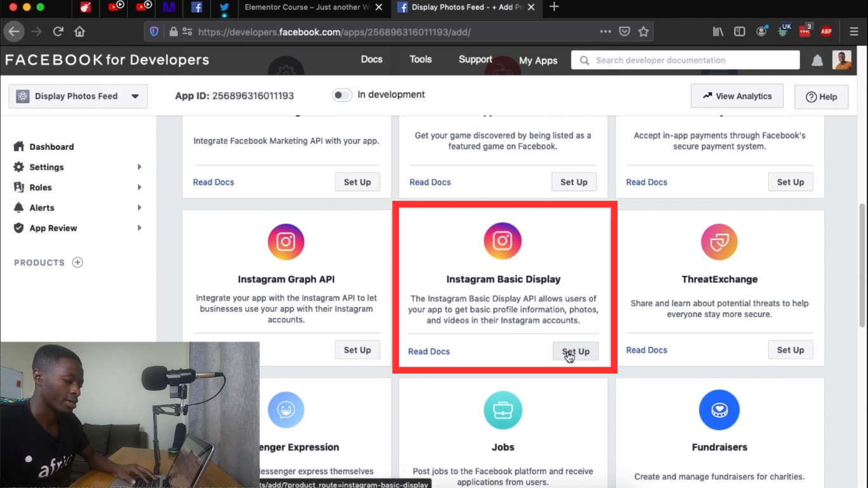This screenshot has width=868, height=488.
Task: Go back to the previous page
Action: (14, 31)
